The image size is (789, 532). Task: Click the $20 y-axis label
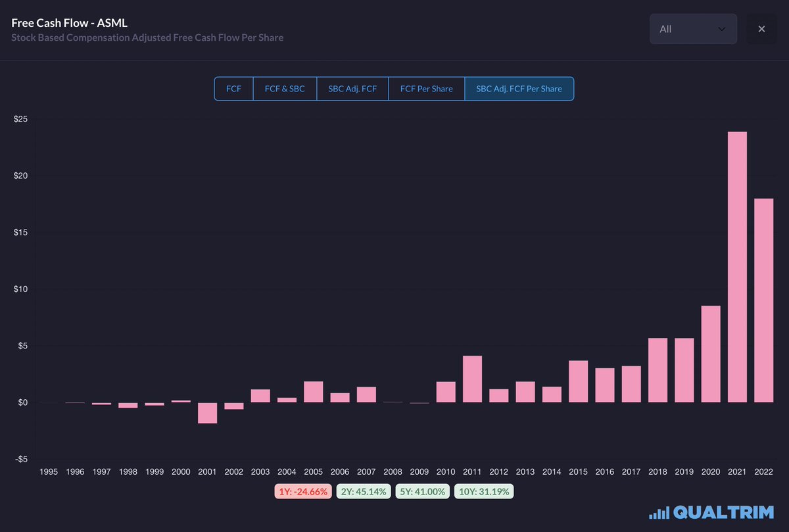(x=20, y=176)
